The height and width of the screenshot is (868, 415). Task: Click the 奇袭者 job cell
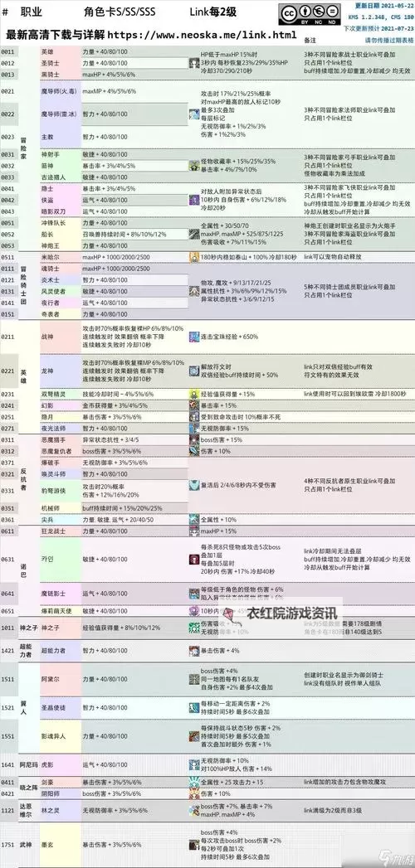point(60,314)
